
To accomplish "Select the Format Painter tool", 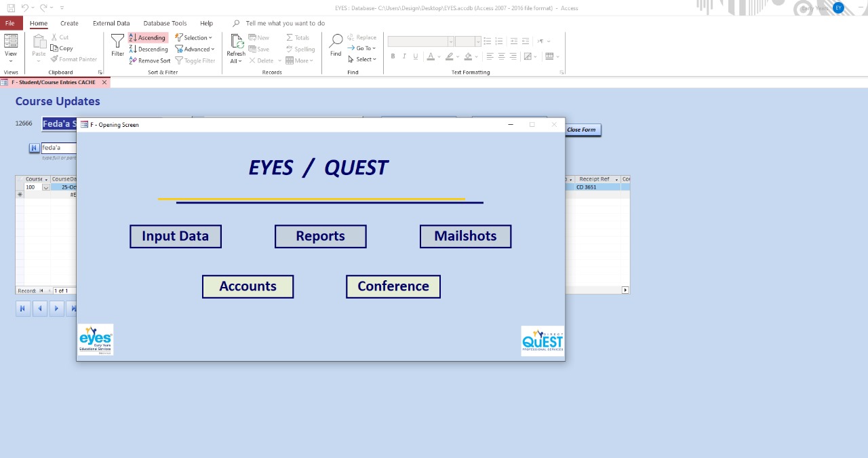I will [73, 59].
